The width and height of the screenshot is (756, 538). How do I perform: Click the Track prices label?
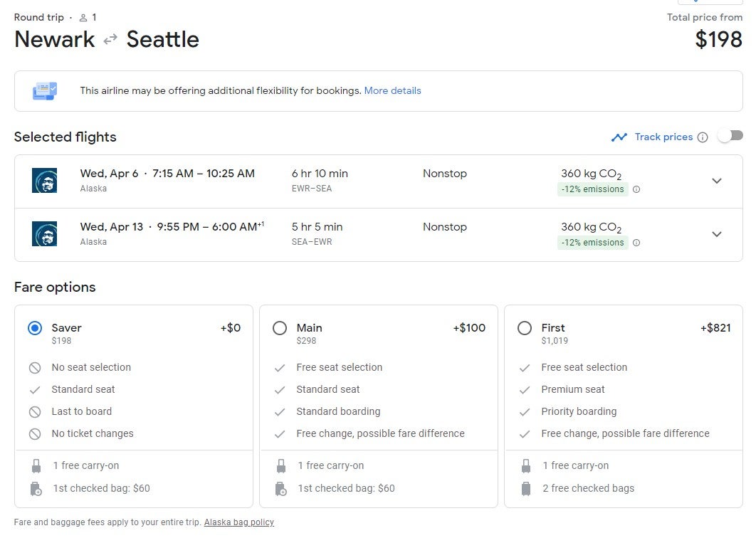(x=663, y=137)
